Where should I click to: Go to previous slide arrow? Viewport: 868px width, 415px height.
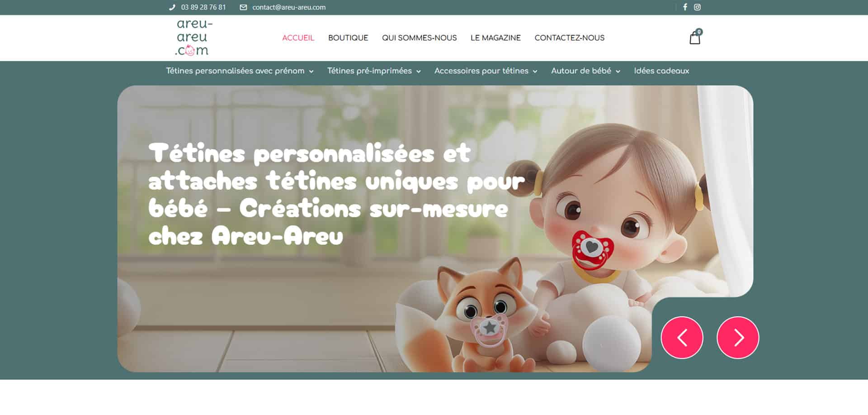click(682, 338)
